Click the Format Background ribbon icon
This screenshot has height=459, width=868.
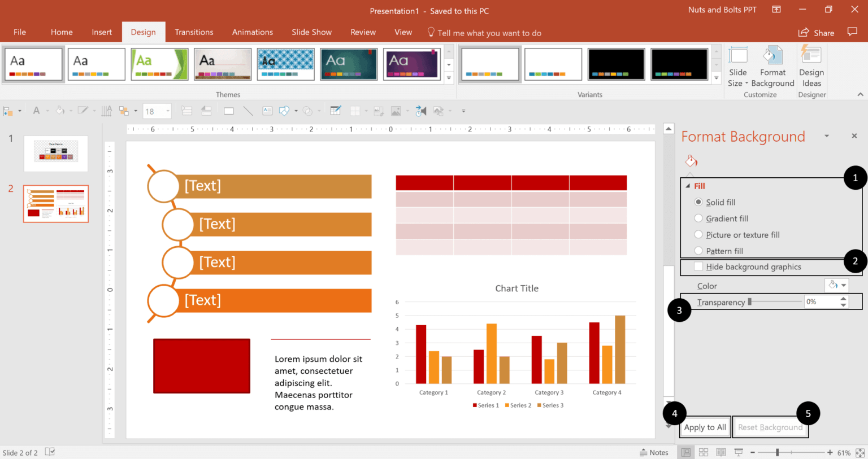click(772, 68)
